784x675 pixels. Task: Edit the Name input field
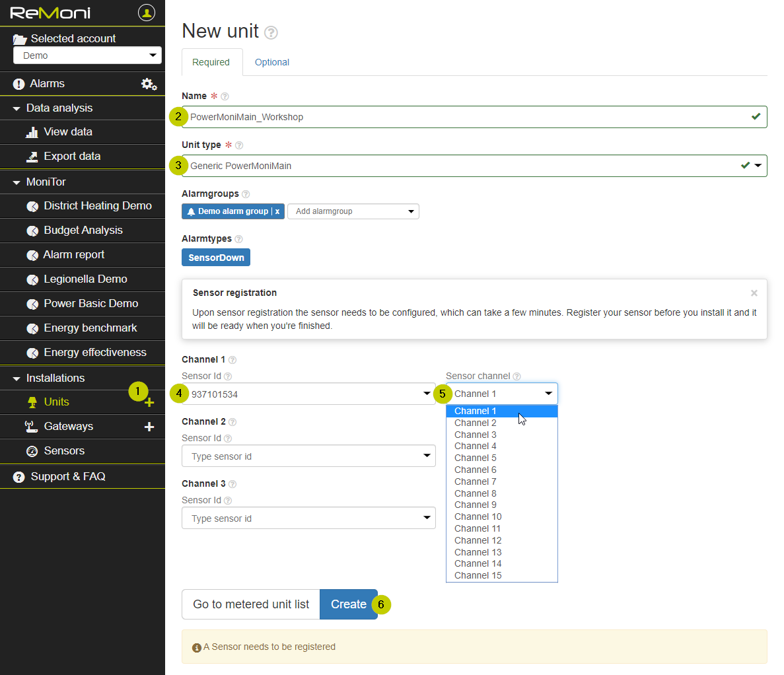click(x=474, y=117)
